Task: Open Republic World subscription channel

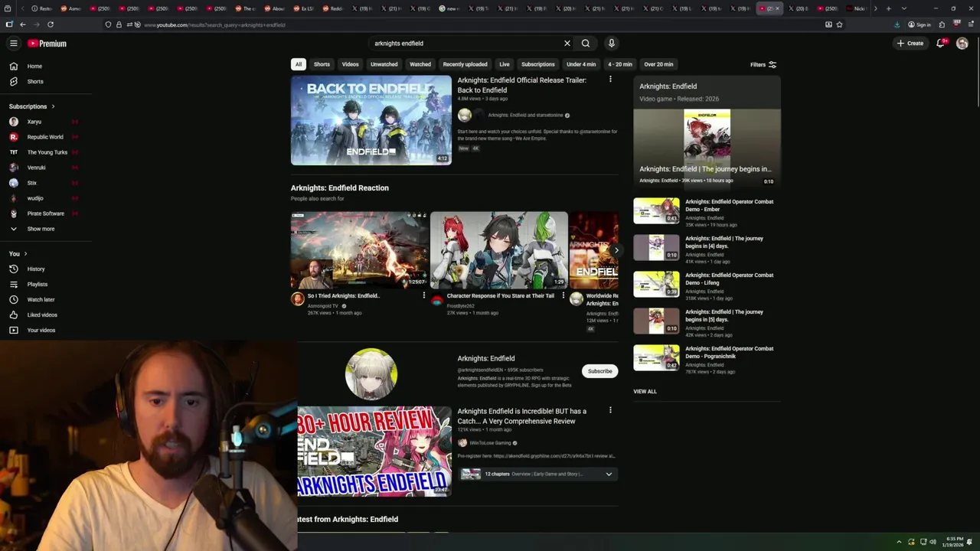Action: [x=46, y=137]
